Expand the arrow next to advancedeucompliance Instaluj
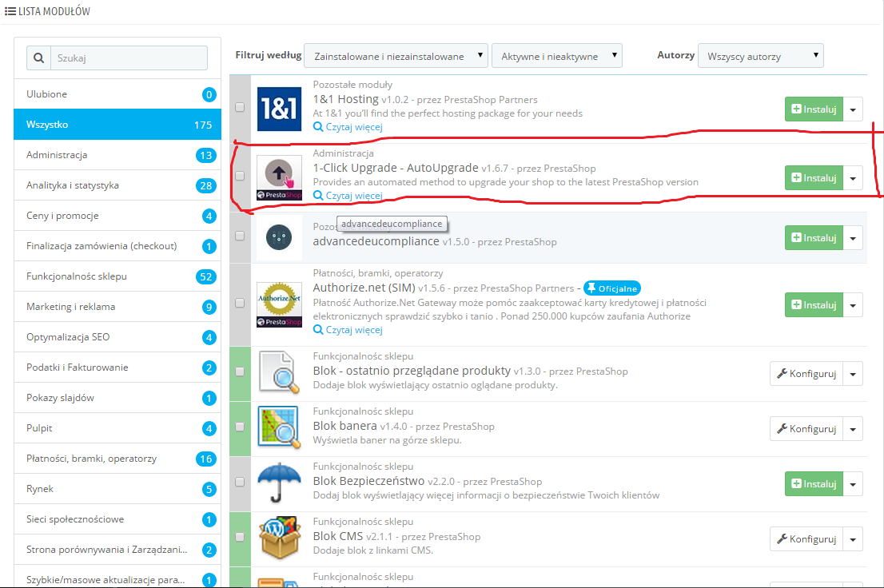 tap(853, 238)
